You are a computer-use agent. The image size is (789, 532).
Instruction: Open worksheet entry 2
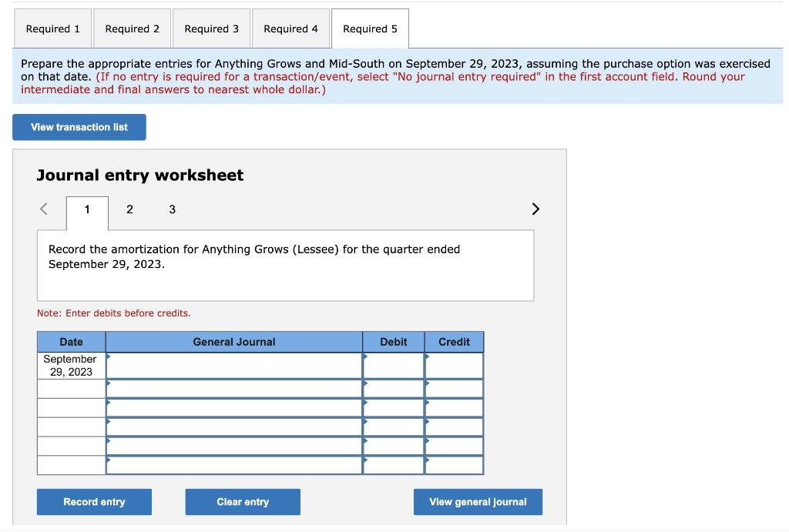[129, 209]
